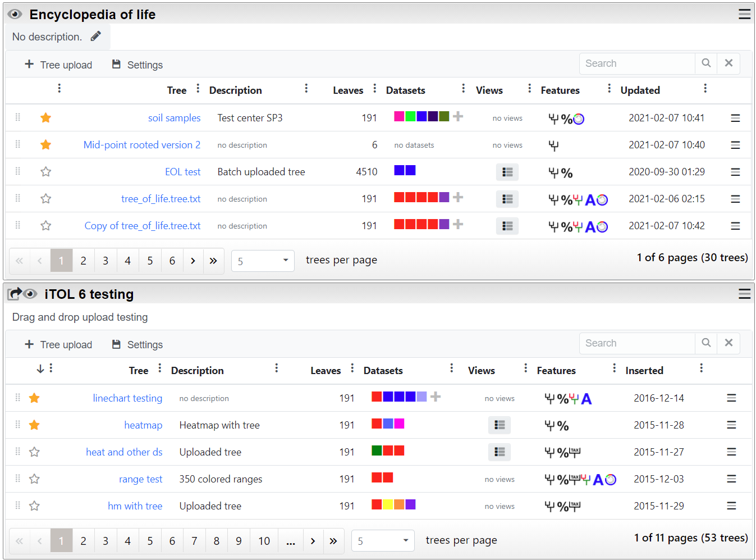Go to page 3 in Encyclopedia of life
The height and width of the screenshot is (560, 756).
(x=106, y=261)
